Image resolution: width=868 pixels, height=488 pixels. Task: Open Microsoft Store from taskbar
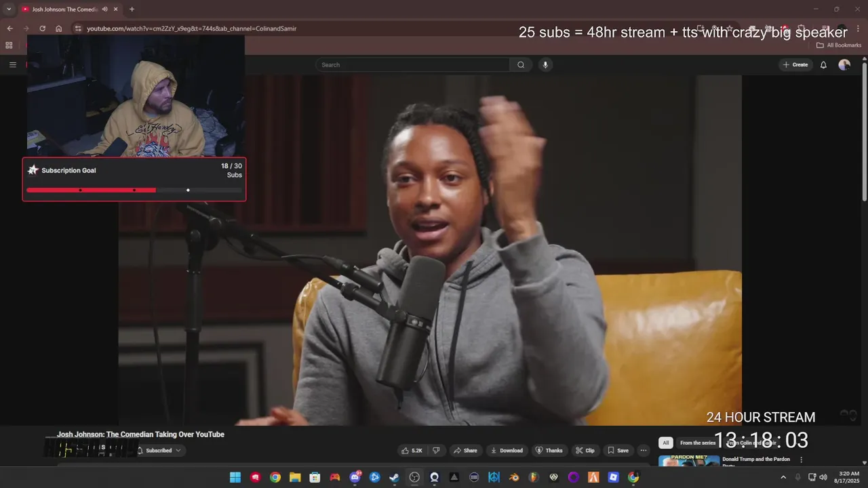tap(315, 477)
